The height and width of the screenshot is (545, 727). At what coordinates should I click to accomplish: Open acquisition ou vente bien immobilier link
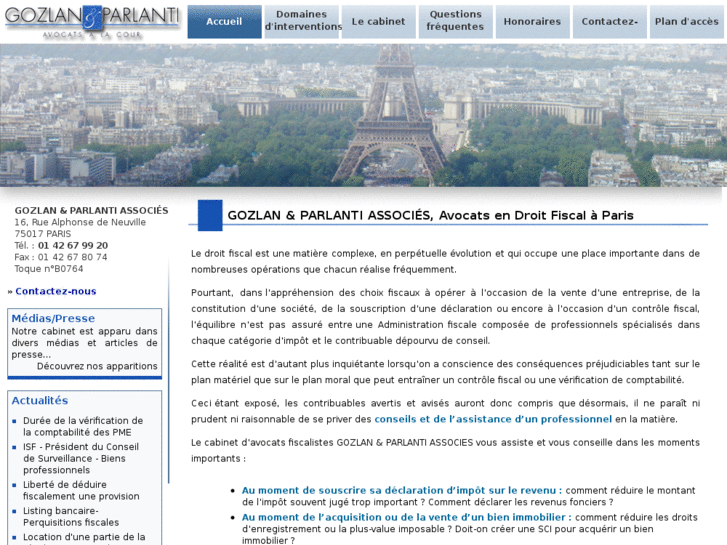[x=407, y=517]
